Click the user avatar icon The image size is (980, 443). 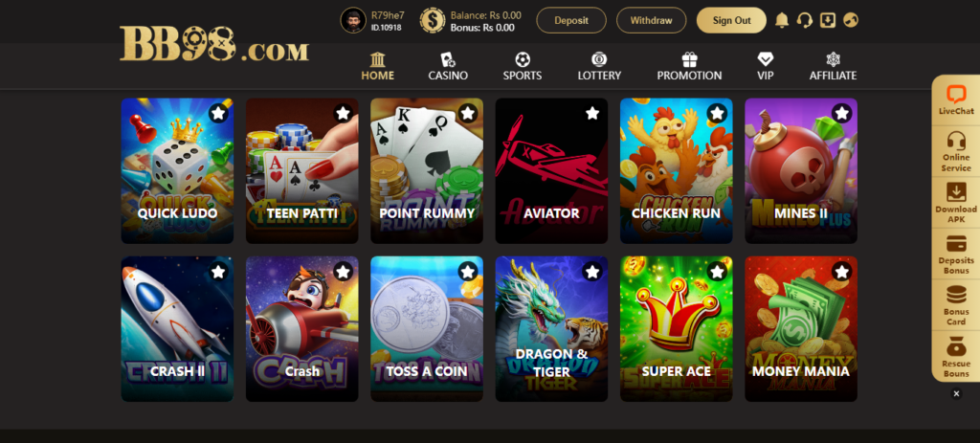coord(353,20)
